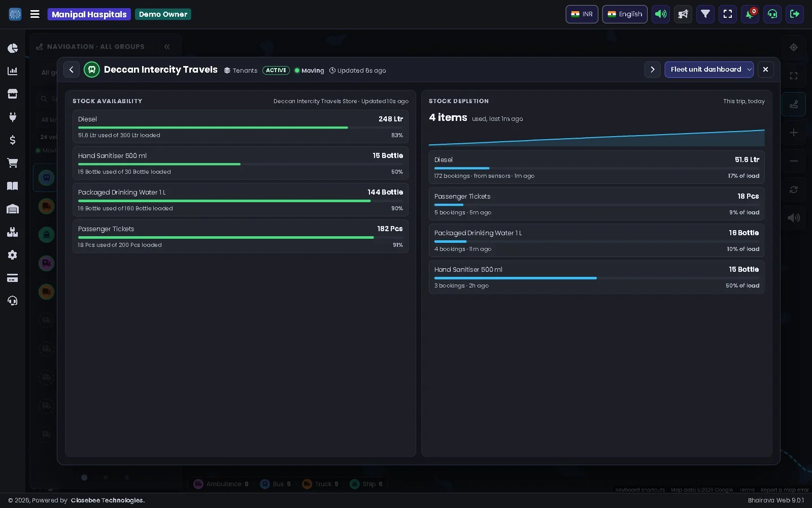The height and width of the screenshot is (508, 812).
Task: Open notifications bell icon
Action: click(x=750, y=14)
